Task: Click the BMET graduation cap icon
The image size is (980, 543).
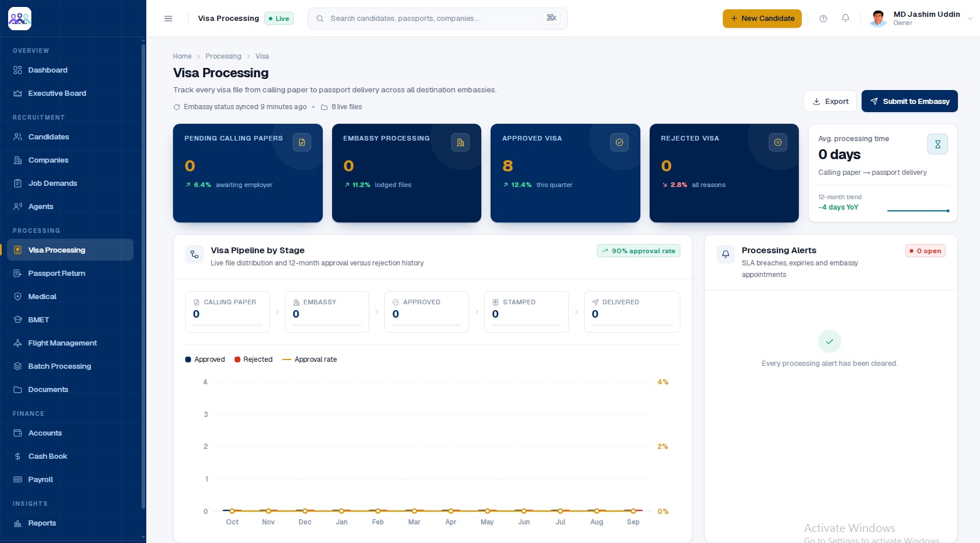Action: [x=18, y=320]
